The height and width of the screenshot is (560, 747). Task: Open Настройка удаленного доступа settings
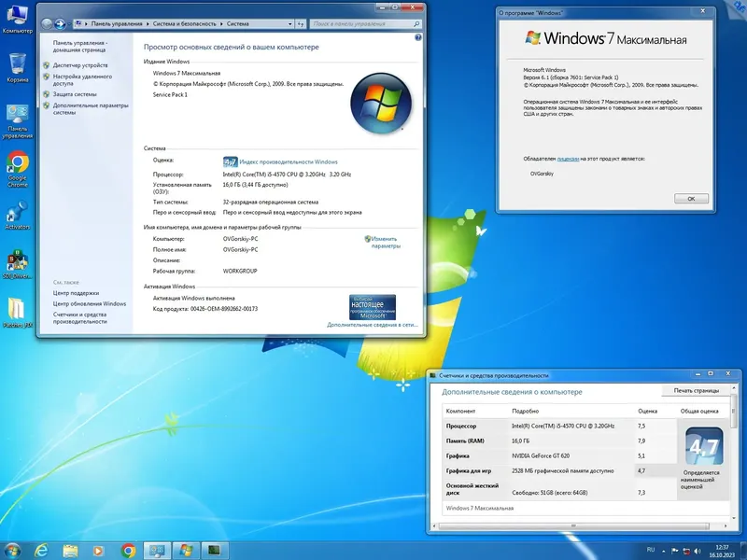click(84, 77)
